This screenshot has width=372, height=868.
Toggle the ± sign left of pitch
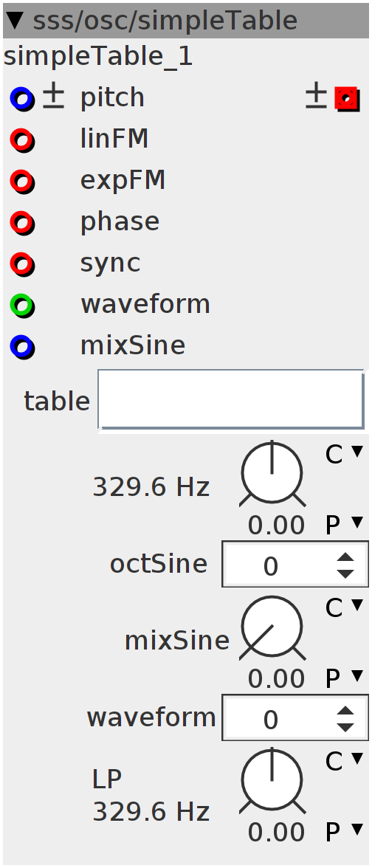(x=53, y=97)
